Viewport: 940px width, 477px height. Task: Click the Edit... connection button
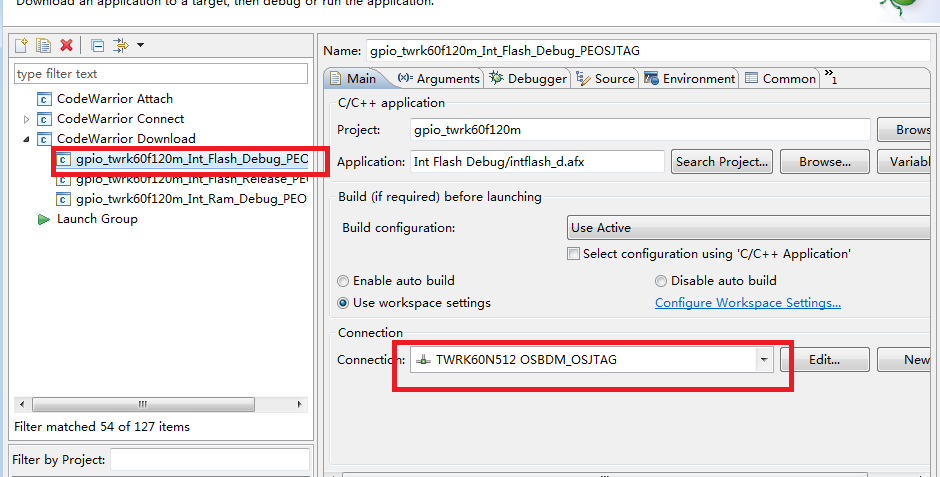tap(824, 360)
